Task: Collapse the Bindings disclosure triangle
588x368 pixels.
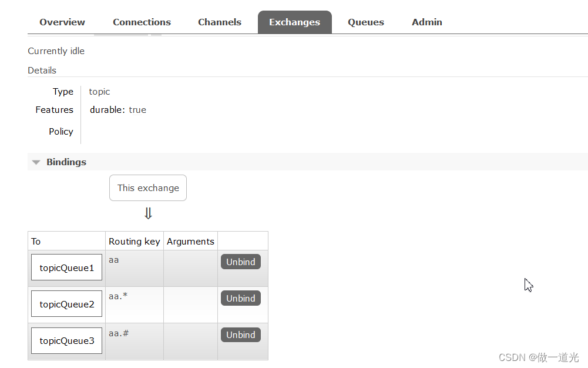Action: coord(36,162)
